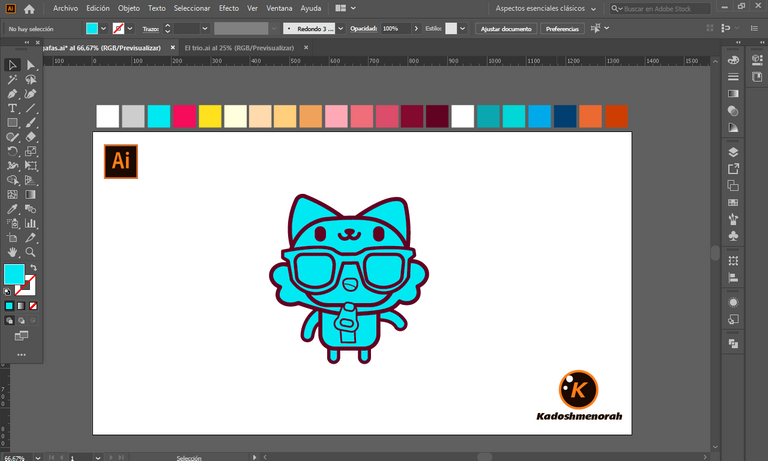Open stroke color dropdown in control bar
This screenshot has width=768, height=461.
point(130,28)
